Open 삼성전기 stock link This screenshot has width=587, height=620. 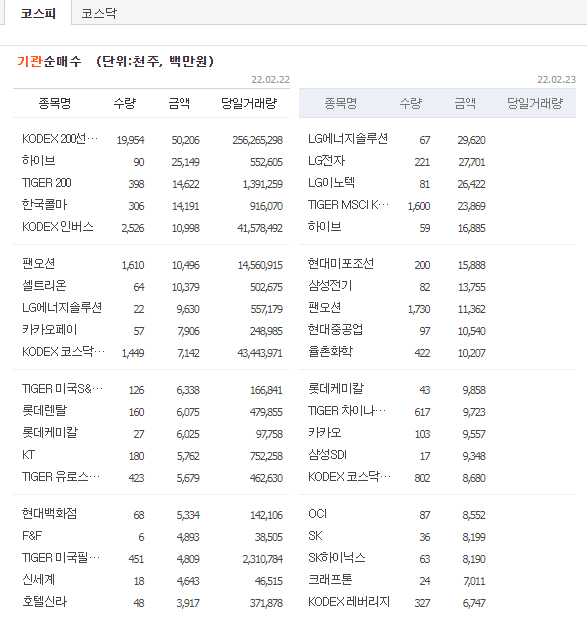[x=330, y=285]
